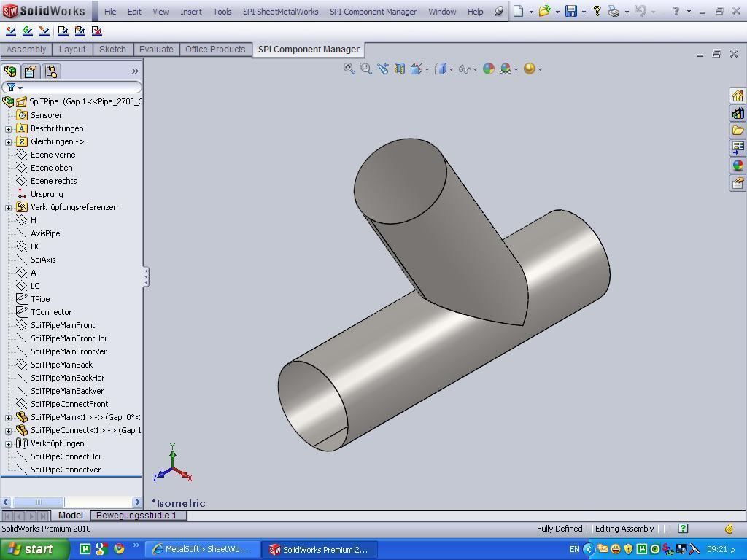Switch to the ConfigurationManager tab icon
The image size is (747, 560).
50,71
